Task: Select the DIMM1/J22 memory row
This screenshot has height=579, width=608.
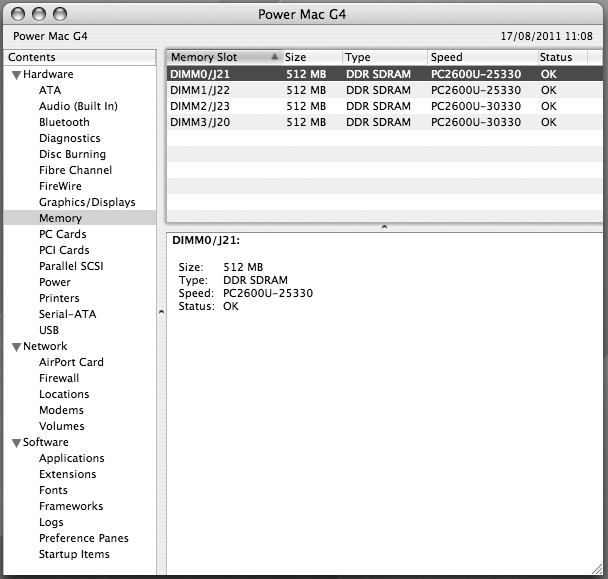Action: pyautogui.click(x=384, y=90)
